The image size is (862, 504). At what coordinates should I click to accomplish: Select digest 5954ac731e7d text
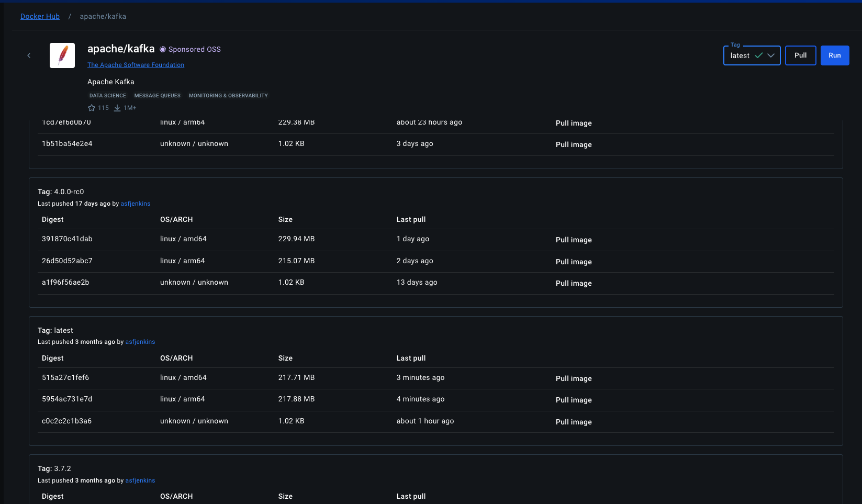coord(67,399)
